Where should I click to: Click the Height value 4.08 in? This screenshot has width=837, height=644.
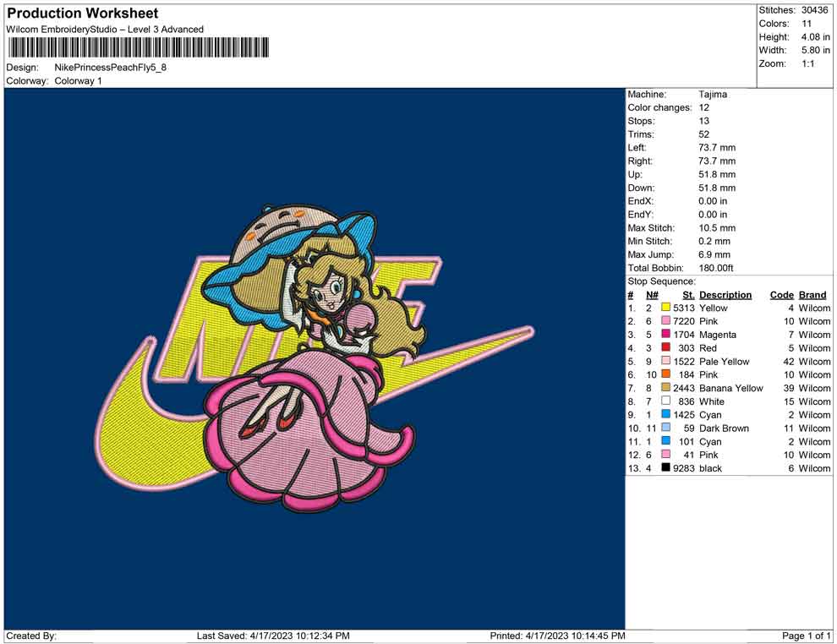click(815, 37)
